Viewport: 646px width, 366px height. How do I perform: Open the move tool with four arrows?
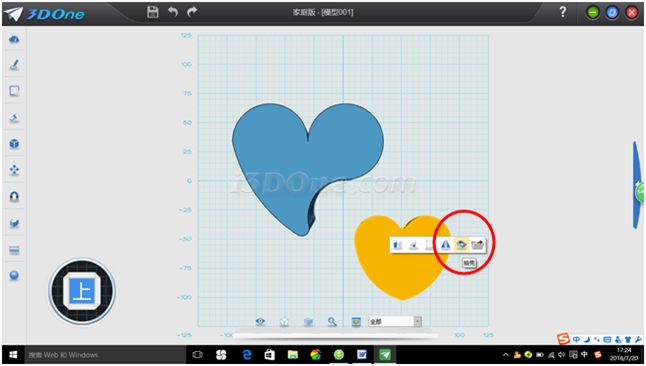pos(14,170)
